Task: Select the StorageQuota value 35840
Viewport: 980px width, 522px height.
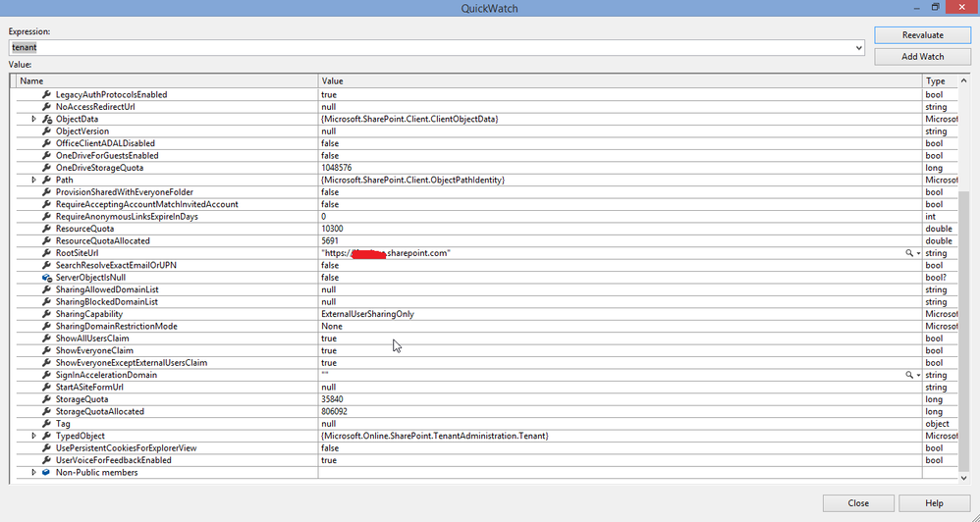Action: [332, 399]
